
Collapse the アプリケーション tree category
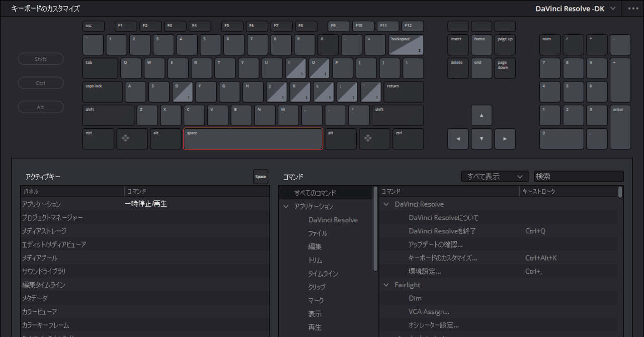click(x=286, y=207)
